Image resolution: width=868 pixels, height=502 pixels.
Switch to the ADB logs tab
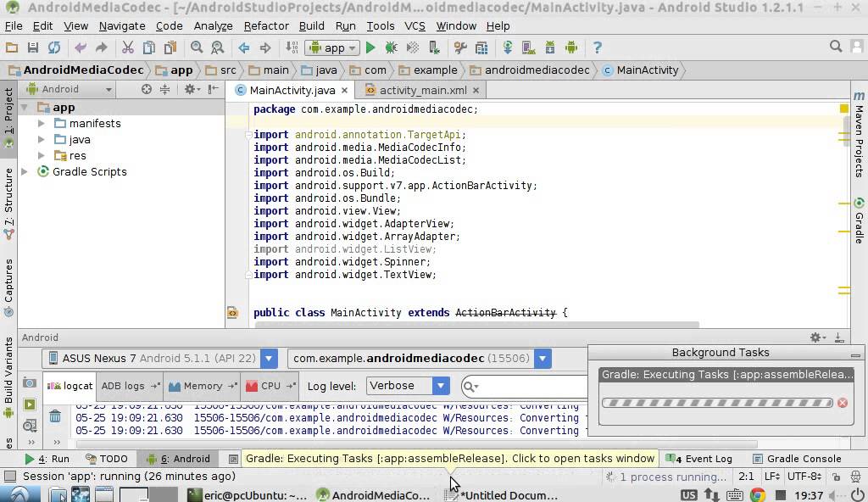130,386
